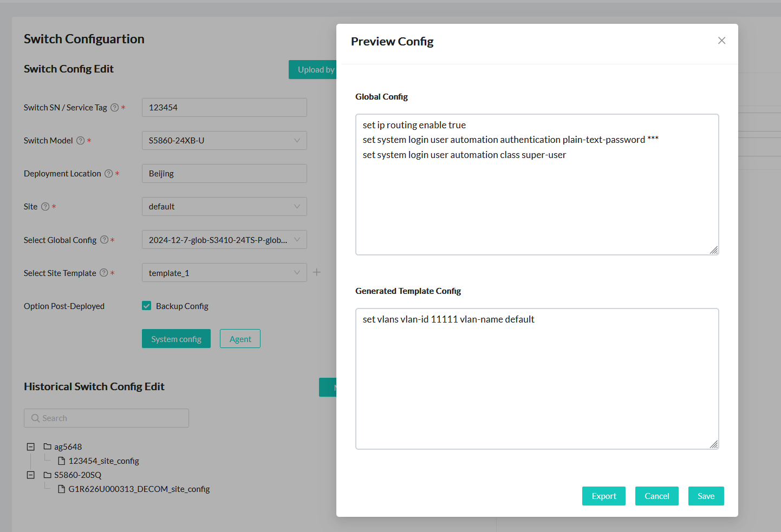
Task: Click the help icon next to Site
Action: click(x=45, y=207)
